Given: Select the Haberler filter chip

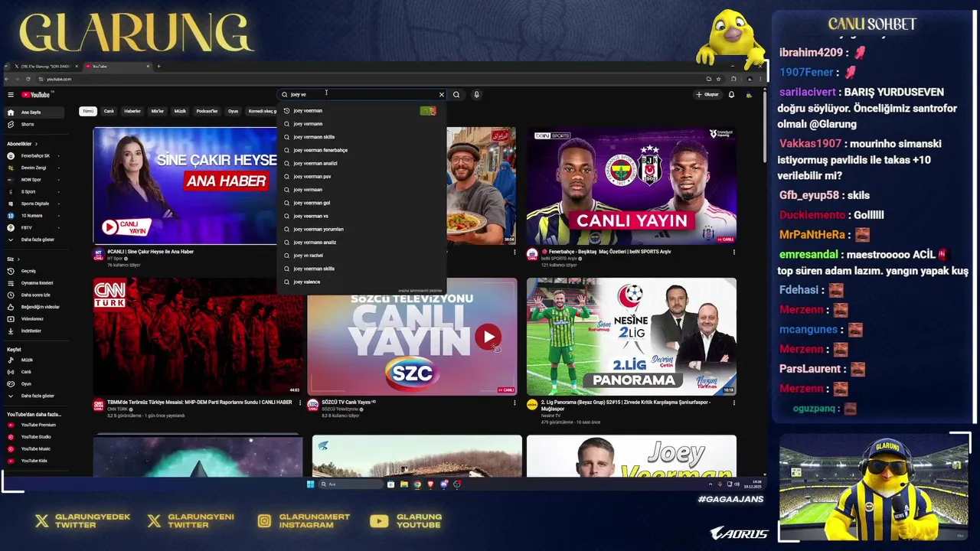Looking at the screenshot, I should 132,111.
